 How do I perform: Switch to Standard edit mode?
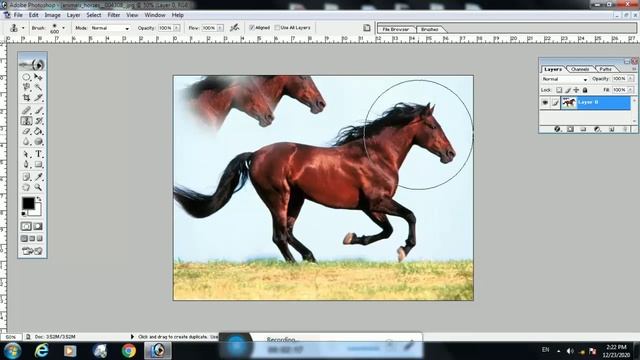26,226
